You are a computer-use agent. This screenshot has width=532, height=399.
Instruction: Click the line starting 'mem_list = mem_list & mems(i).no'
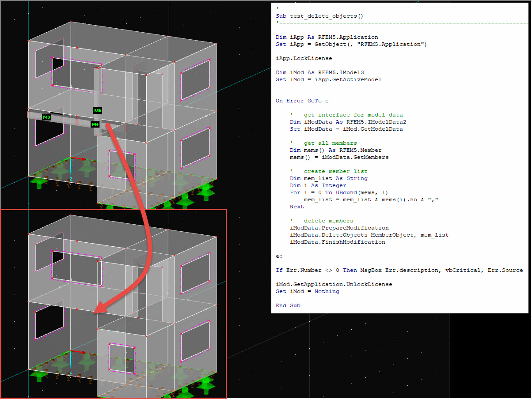371,199
